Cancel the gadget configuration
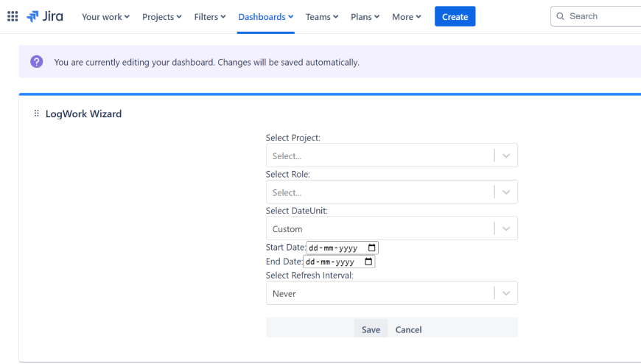 pos(408,329)
